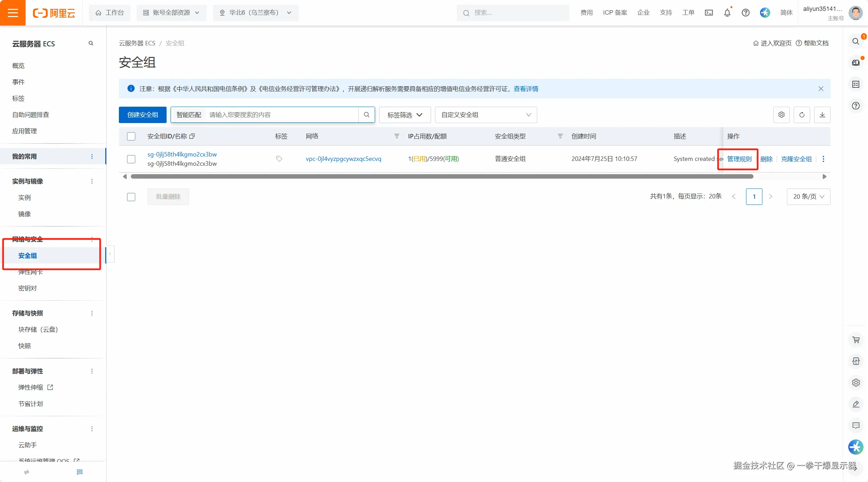Open the 标签筛选 dropdown

point(405,115)
